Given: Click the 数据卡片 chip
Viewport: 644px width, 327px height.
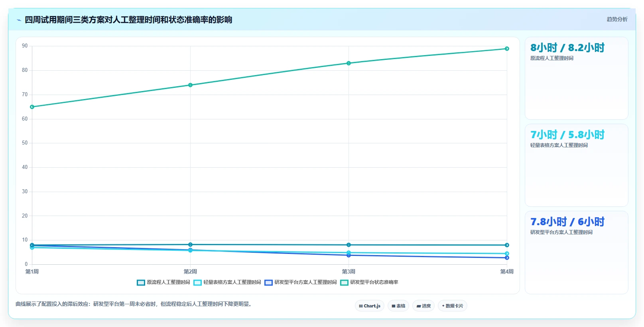Looking at the screenshot, I should [x=453, y=306].
